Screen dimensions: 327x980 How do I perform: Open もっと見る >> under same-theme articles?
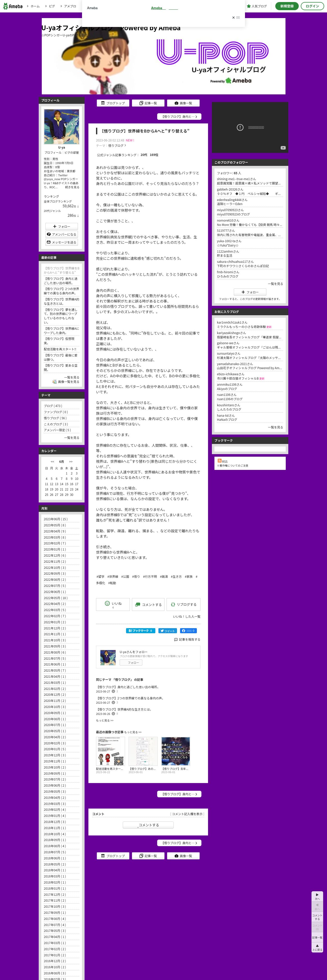pyautogui.click(x=105, y=720)
